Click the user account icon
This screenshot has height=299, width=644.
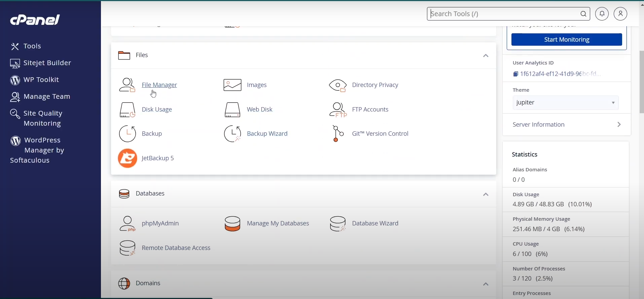point(620,14)
